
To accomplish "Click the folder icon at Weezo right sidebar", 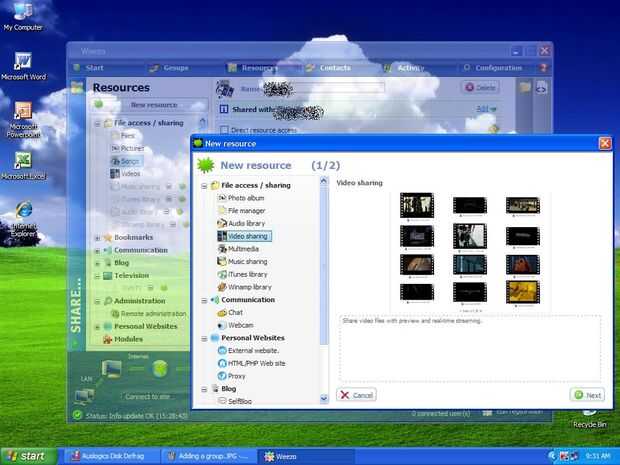I will pyautogui.click(x=525, y=87).
